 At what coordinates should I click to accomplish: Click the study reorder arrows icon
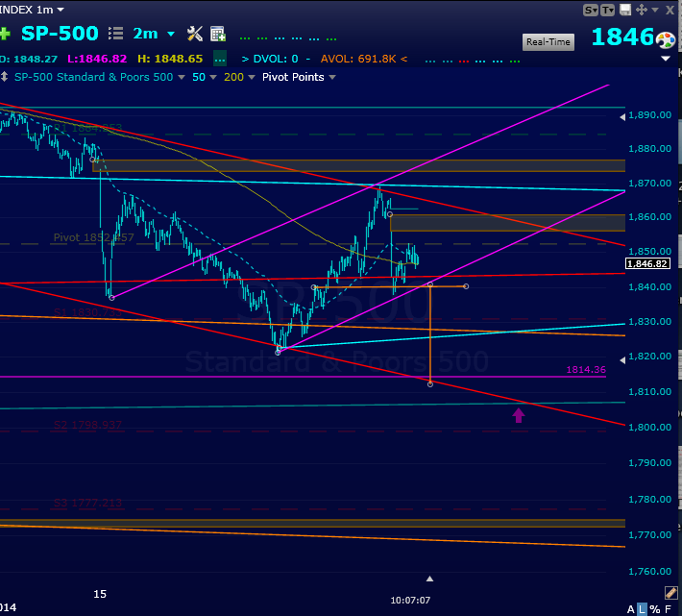point(4,77)
